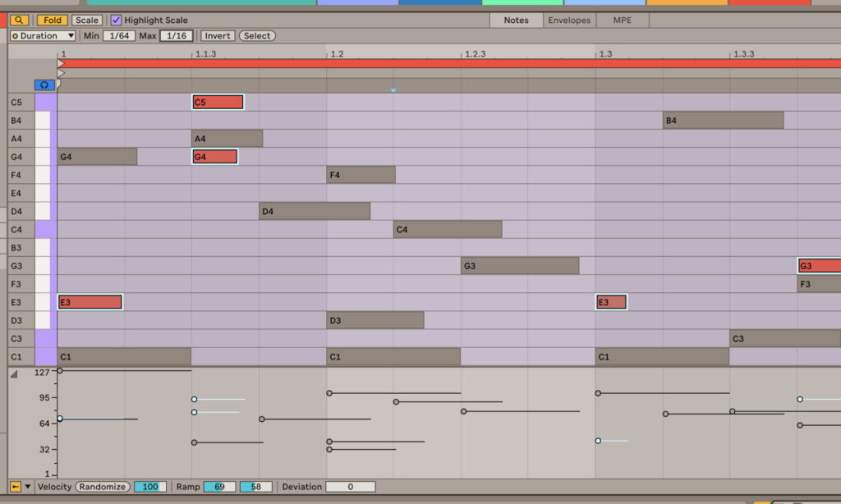The height and width of the screenshot is (504, 841).
Task: Switch to the Envelopes tab
Action: 569,21
